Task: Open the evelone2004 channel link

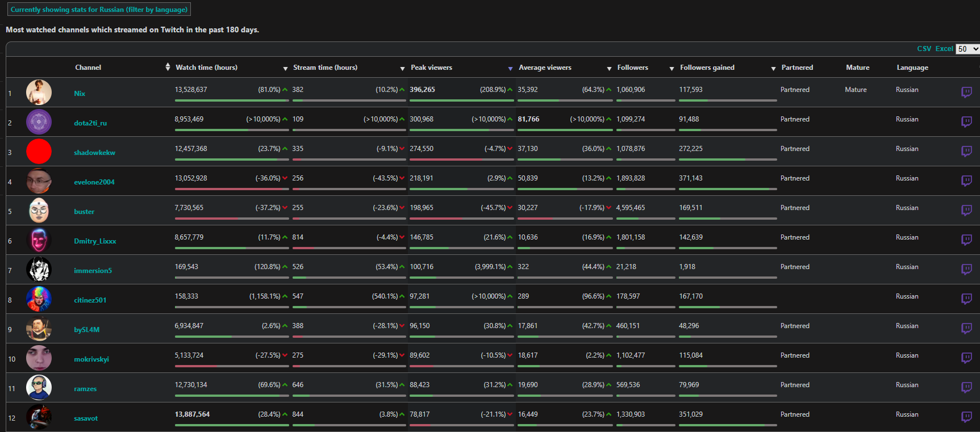Action: pyautogui.click(x=94, y=182)
